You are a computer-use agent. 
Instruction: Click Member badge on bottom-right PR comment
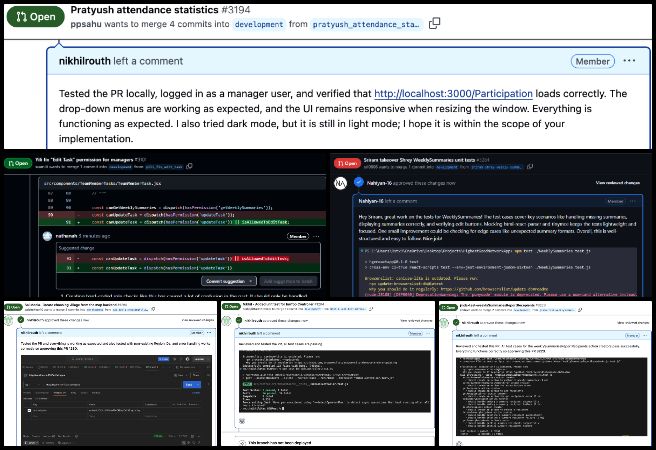click(632, 335)
